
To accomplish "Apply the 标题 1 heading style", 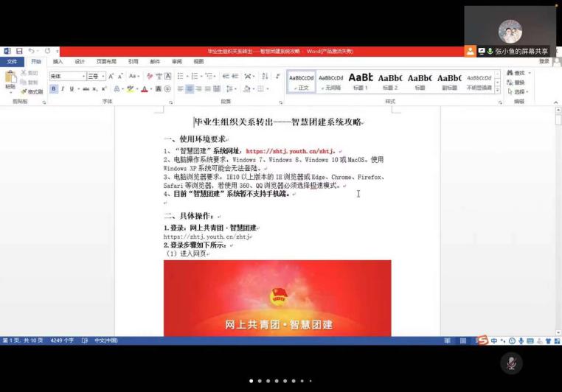I will point(361,80).
